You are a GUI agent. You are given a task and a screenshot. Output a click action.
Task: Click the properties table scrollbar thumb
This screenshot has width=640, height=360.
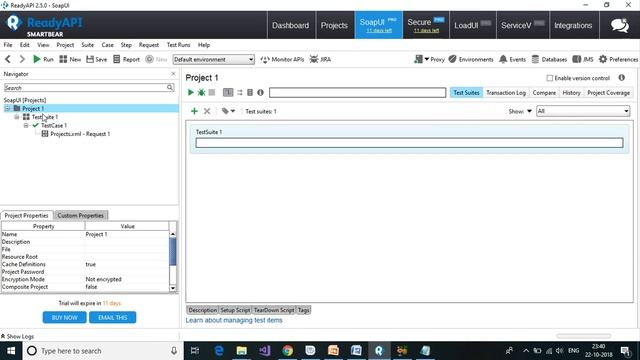173,251
